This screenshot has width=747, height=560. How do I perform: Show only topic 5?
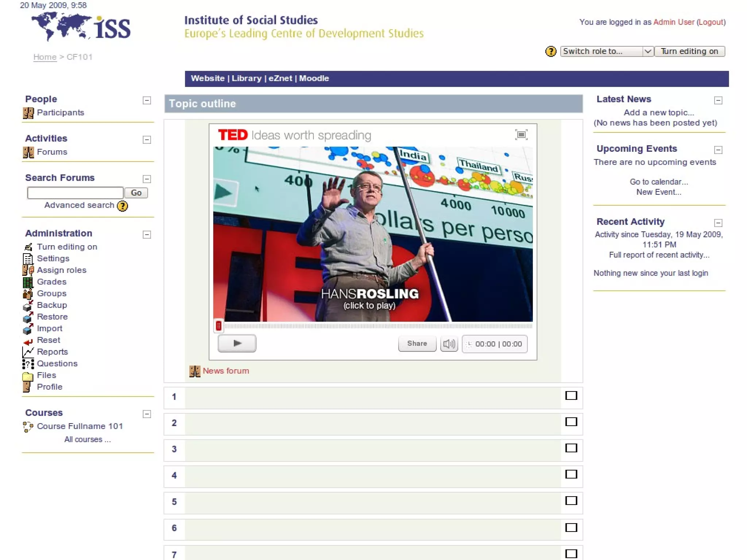point(571,501)
